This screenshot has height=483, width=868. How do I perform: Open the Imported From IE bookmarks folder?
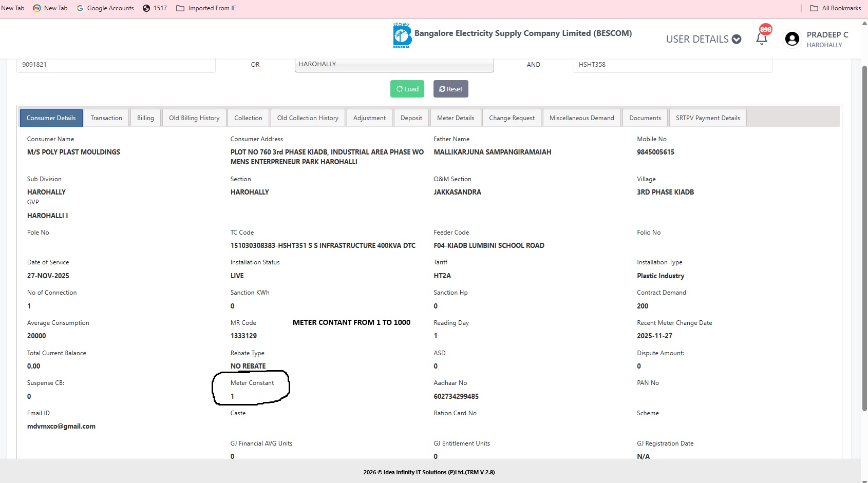tap(206, 8)
